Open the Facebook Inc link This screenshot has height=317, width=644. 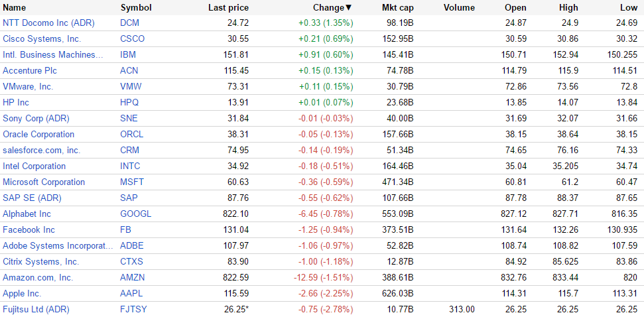tap(29, 230)
